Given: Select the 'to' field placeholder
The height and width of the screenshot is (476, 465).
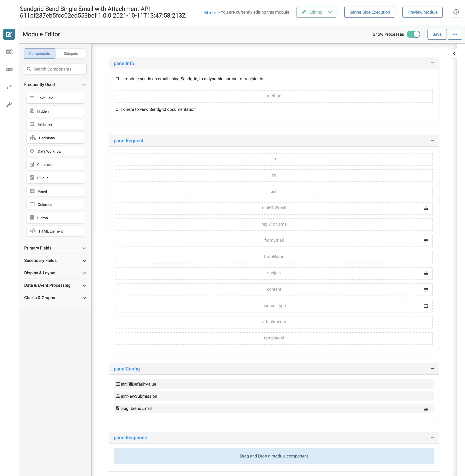Looking at the screenshot, I should [274, 159].
